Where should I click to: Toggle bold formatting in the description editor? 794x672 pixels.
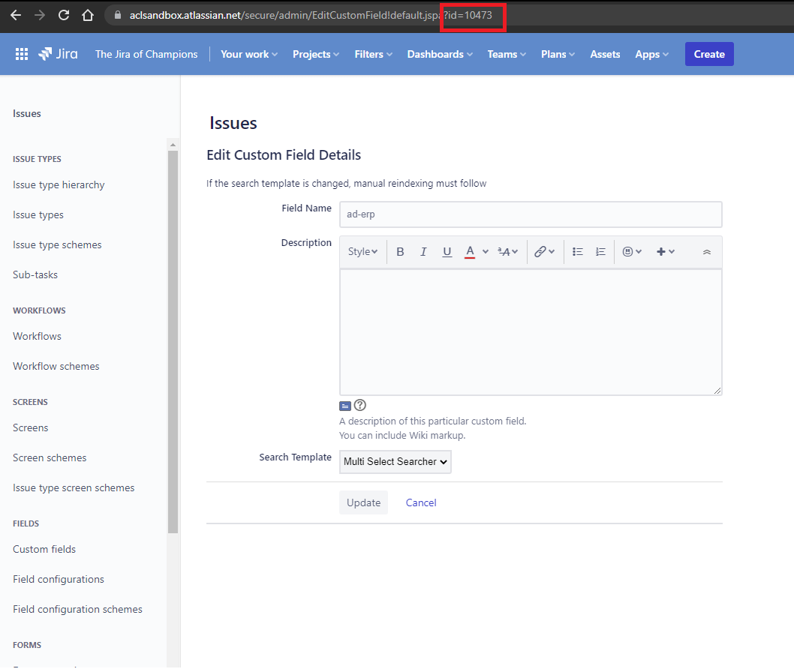pos(400,251)
